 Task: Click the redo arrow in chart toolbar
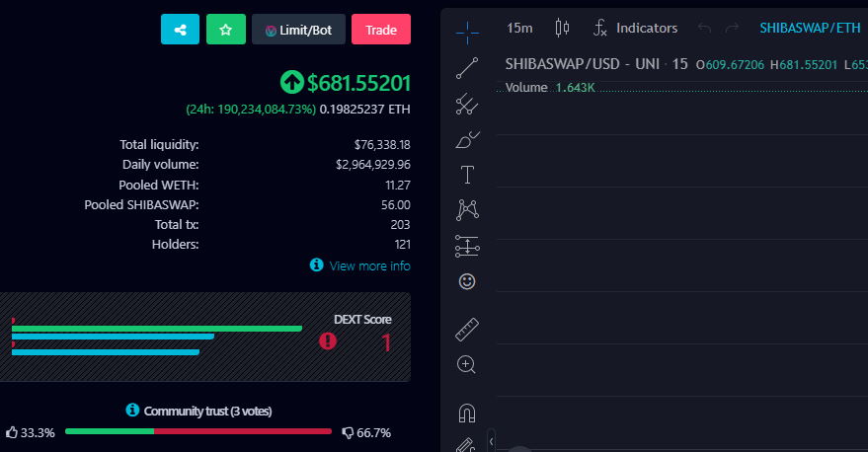click(x=732, y=28)
